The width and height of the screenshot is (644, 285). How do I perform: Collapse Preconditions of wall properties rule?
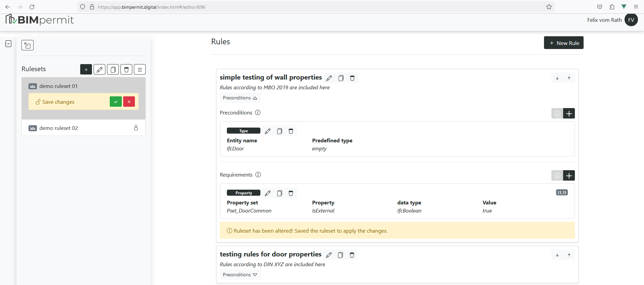tap(240, 98)
